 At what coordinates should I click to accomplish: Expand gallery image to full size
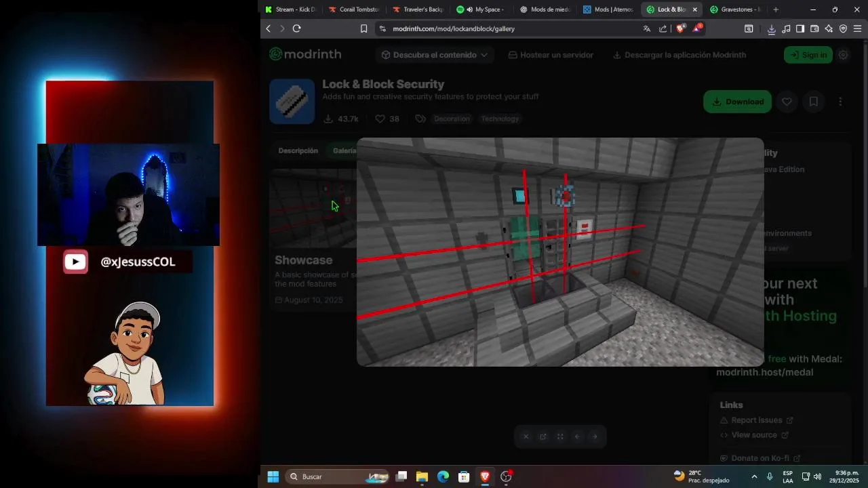coord(560,436)
